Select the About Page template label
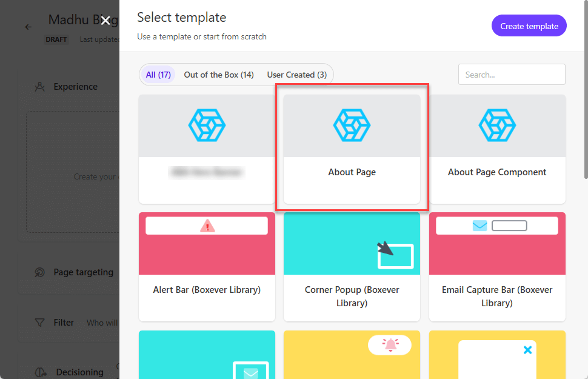 pyautogui.click(x=352, y=172)
